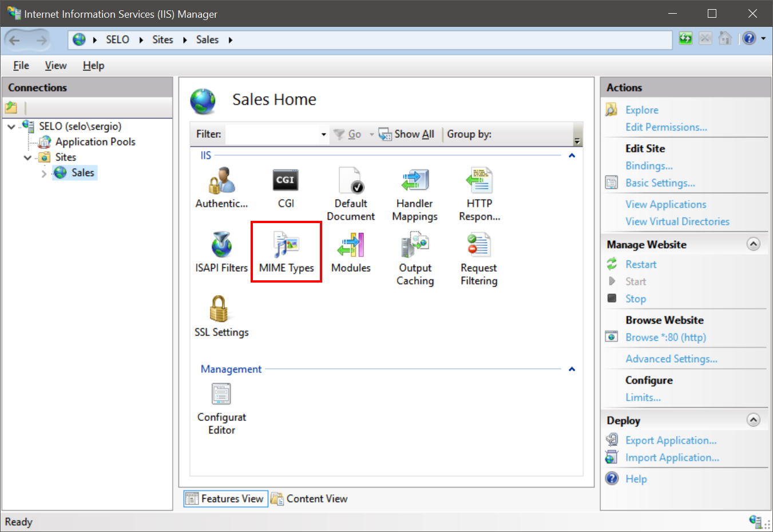Screen dimensions: 773x532
Task: Click the Help question mark toolbar icon
Action: coord(750,38)
